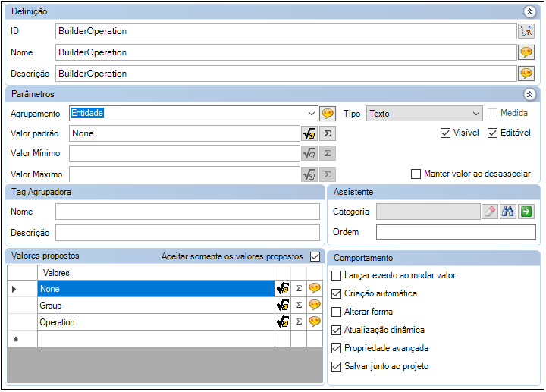Viewport: 546px width, 392px height.
Task: Open formula editor for Valor padrão
Action: [309, 133]
